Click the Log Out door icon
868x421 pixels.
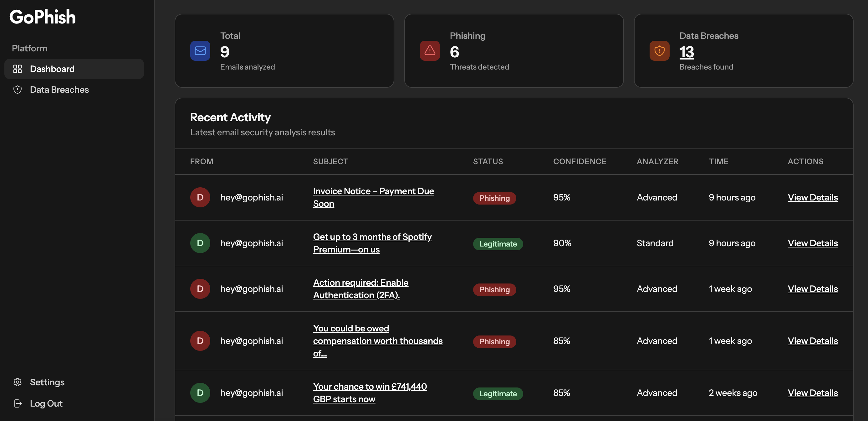tap(18, 403)
